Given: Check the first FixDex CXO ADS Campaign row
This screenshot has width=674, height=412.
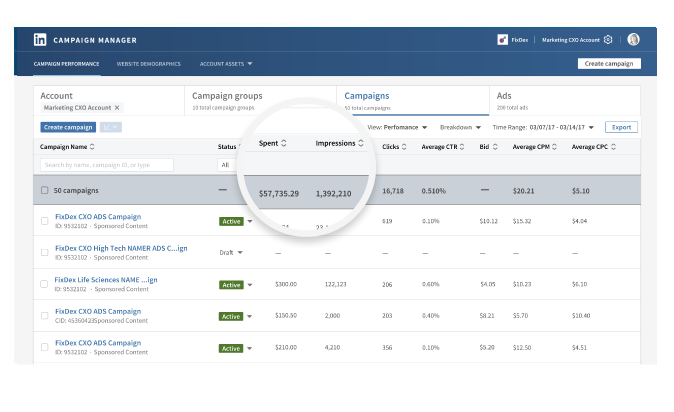Looking at the screenshot, I should [44, 221].
